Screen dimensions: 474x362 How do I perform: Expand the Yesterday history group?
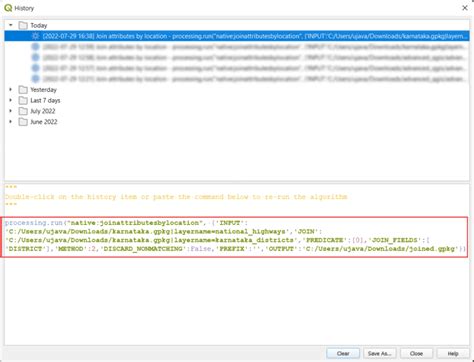pyautogui.click(x=11, y=89)
